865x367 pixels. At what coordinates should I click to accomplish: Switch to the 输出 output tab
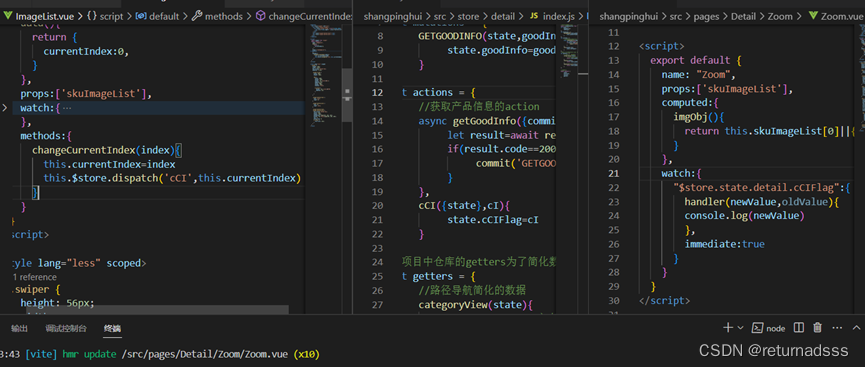coord(19,328)
